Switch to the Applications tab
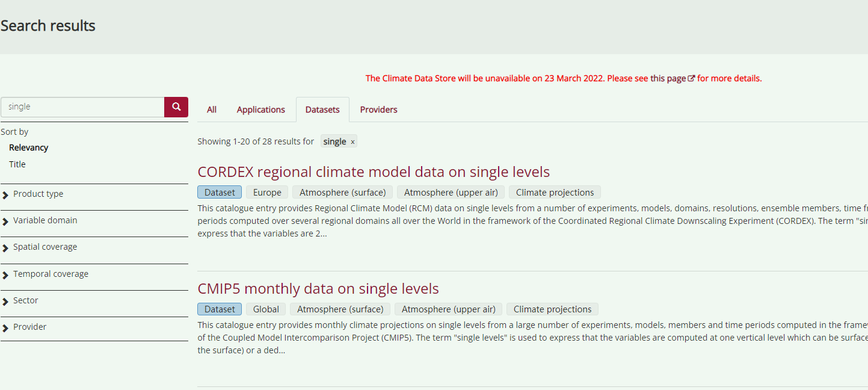868x390 pixels. (x=261, y=110)
